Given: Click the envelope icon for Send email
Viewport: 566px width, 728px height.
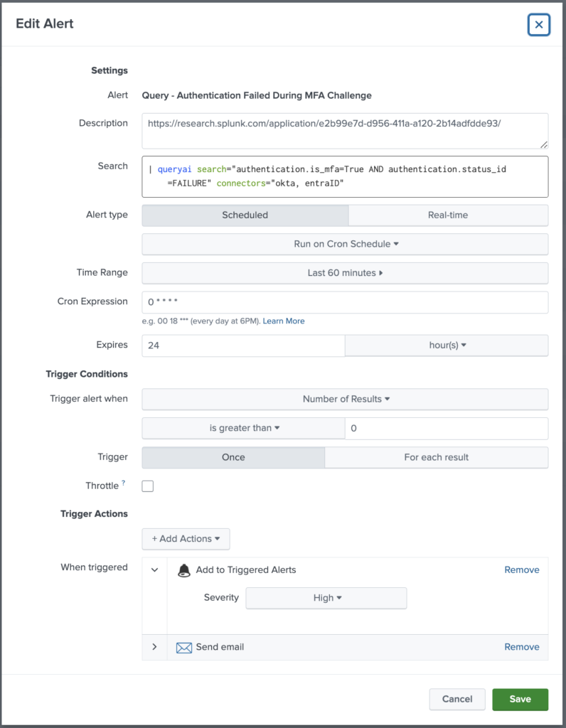Looking at the screenshot, I should click(184, 648).
